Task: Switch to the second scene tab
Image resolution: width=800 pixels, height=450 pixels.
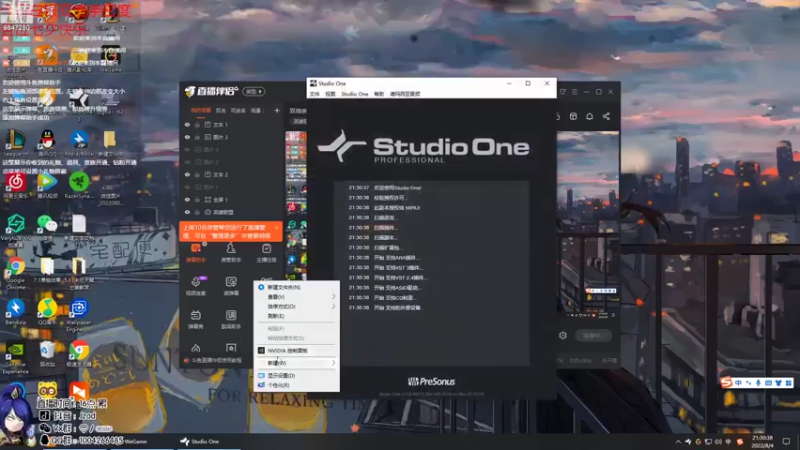Action: 221,110
